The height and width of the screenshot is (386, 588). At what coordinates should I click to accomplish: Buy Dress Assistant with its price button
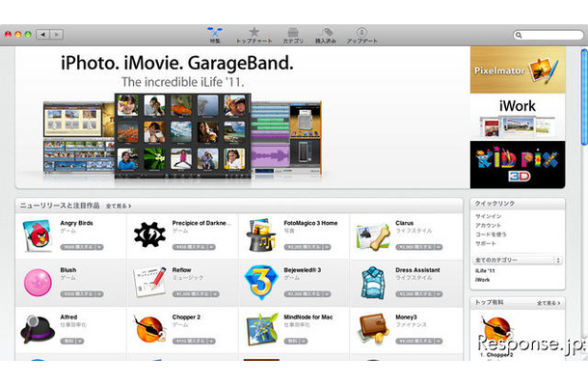click(x=419, y=294)
